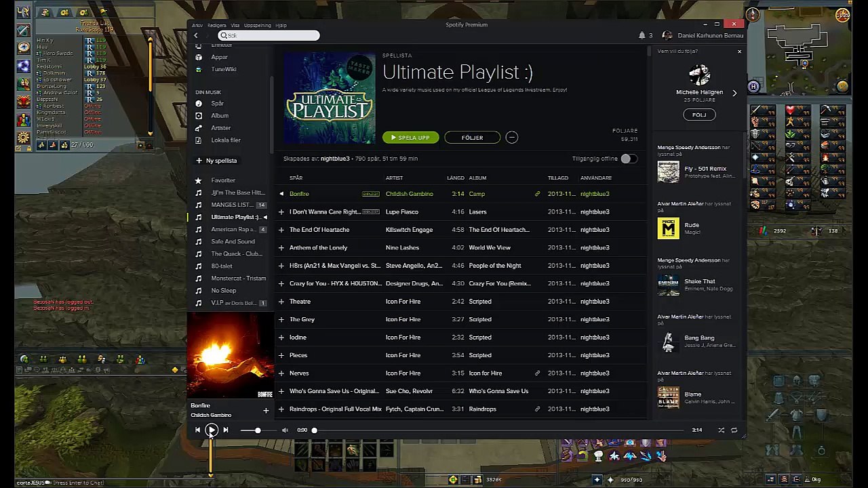Click the SPELA UPP play button
The height and width of the screenshot is (488, 868).
pyautogui.click(x=411, y=138)
